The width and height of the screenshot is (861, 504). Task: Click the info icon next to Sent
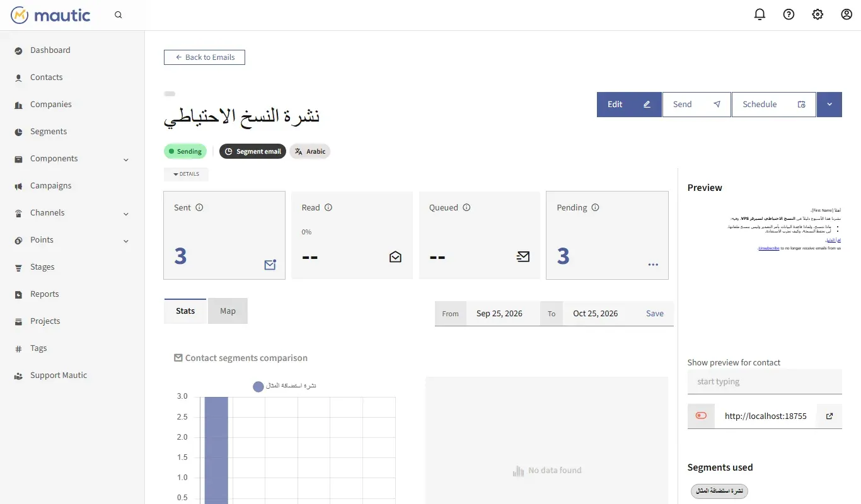(x=199, y=207)
